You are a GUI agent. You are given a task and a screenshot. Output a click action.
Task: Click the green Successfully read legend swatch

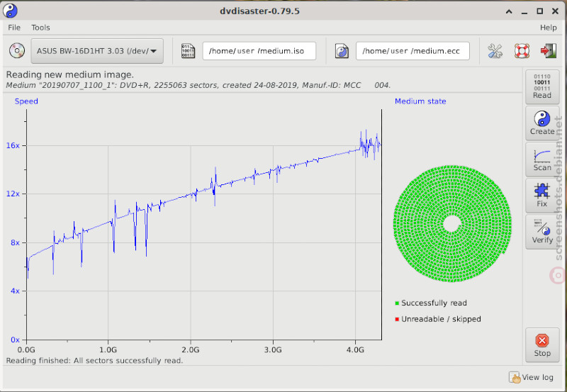397,303
